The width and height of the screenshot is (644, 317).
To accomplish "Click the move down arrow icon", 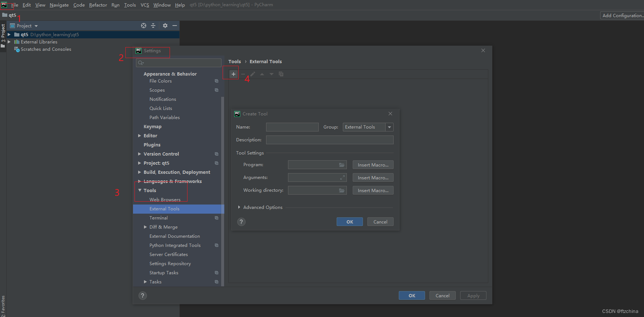I will point(272,74).
